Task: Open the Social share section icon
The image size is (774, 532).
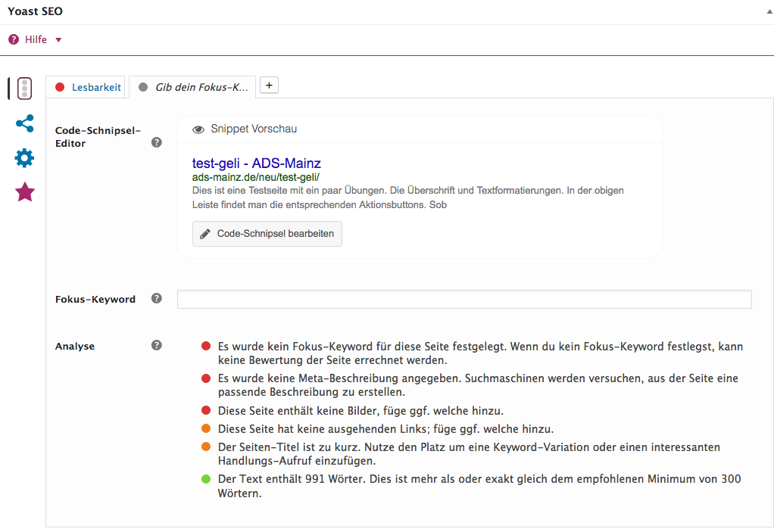Action: 25,123
